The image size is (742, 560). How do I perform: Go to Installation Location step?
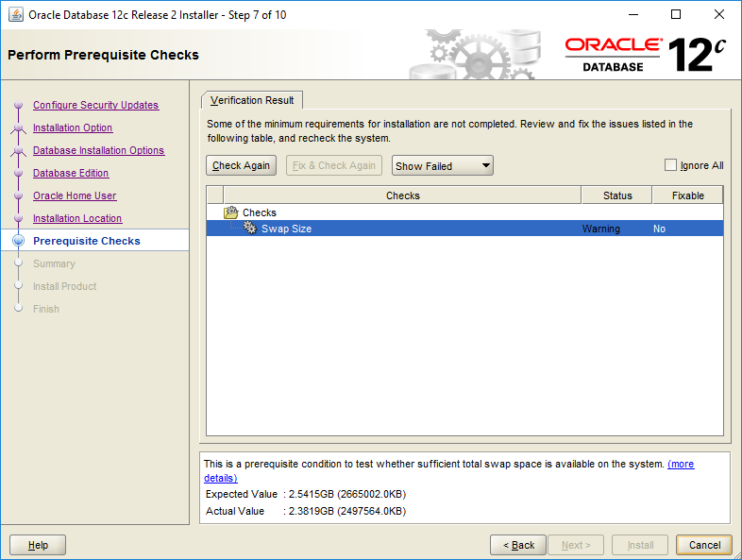(77, 219)
